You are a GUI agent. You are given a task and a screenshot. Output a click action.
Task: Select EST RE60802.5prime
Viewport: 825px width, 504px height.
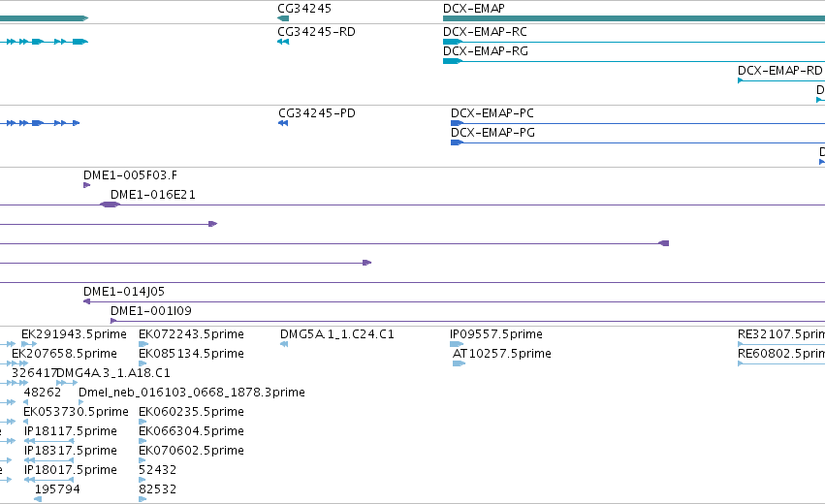point(781,354)
